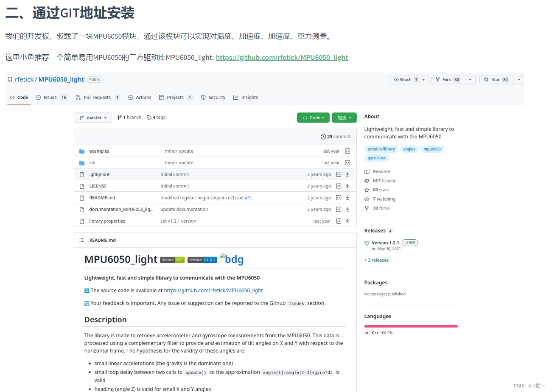
Task: Click the tags icon beside 4 tags
Action: tap(149, 118)
